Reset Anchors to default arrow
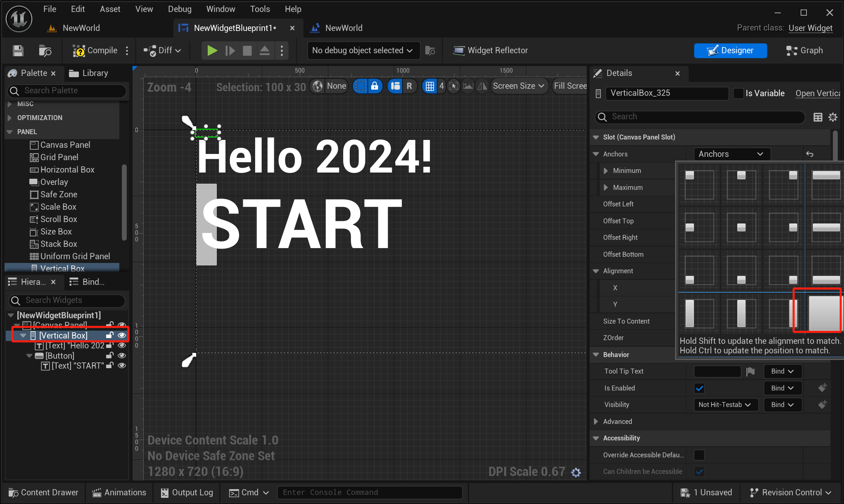Image resolution: width=844 pixels, height=504 pixels. [x=810, y=154]
